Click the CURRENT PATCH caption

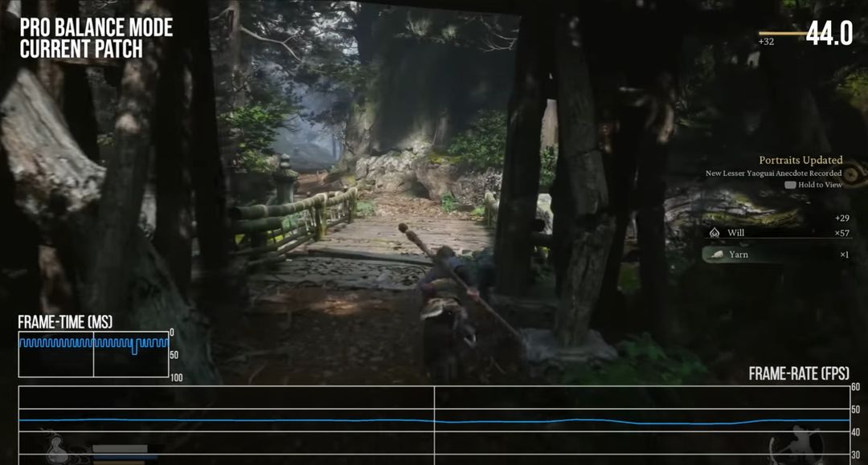[81, 49]
